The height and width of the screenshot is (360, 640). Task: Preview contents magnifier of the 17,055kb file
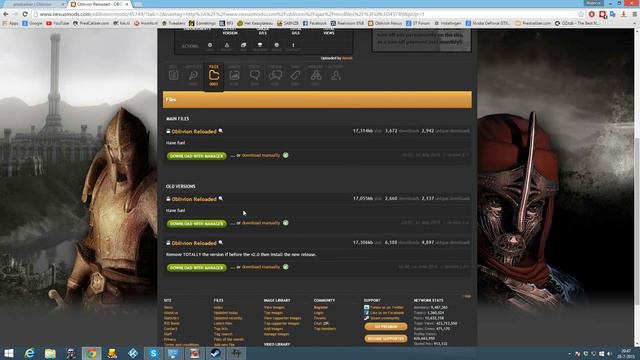pos(221,199)
